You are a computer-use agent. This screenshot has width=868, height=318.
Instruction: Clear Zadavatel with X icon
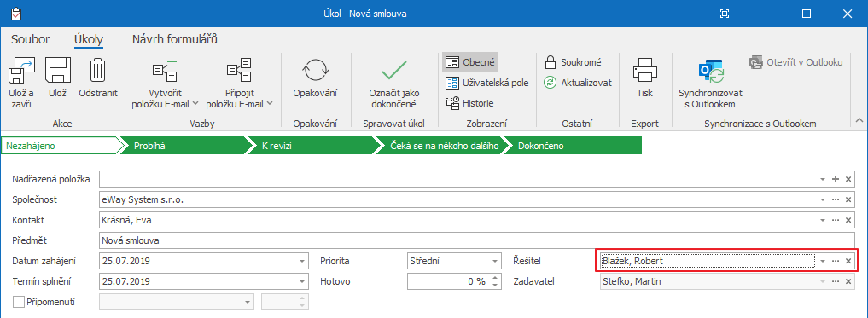click(x=848, y=281)
